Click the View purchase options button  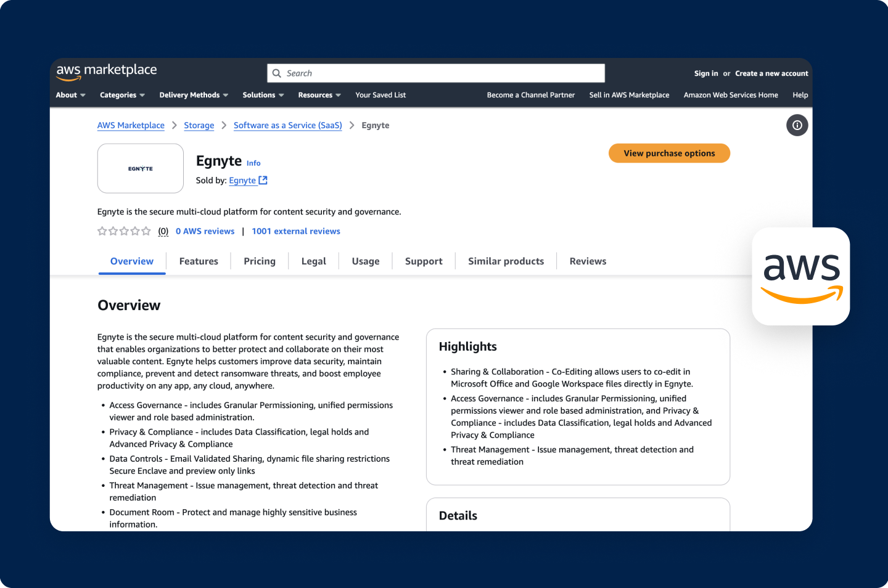click(x=669, y=153)
